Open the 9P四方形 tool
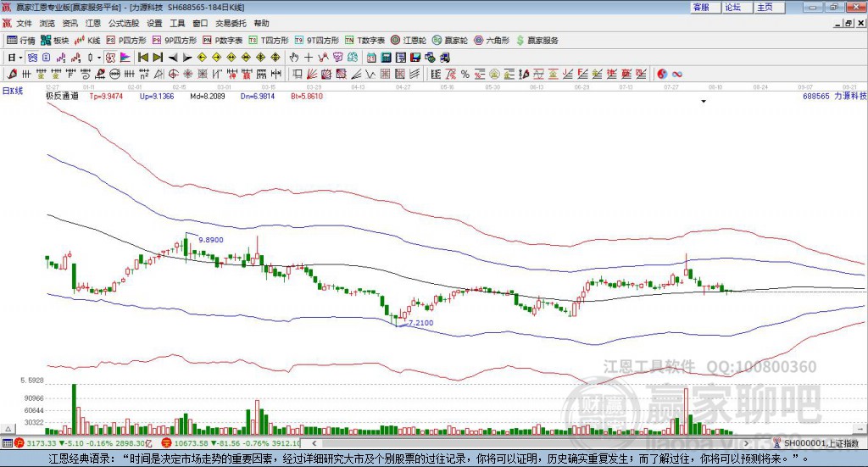 click(x=175, y=41)
